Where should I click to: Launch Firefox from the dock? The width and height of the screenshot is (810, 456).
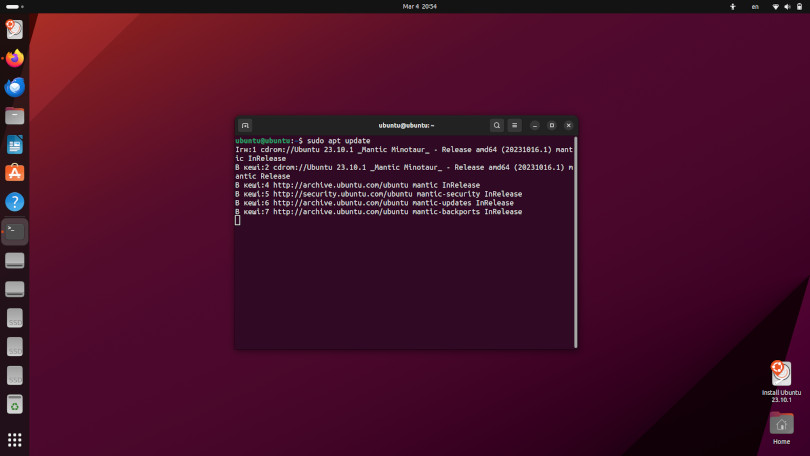(14, 58)
